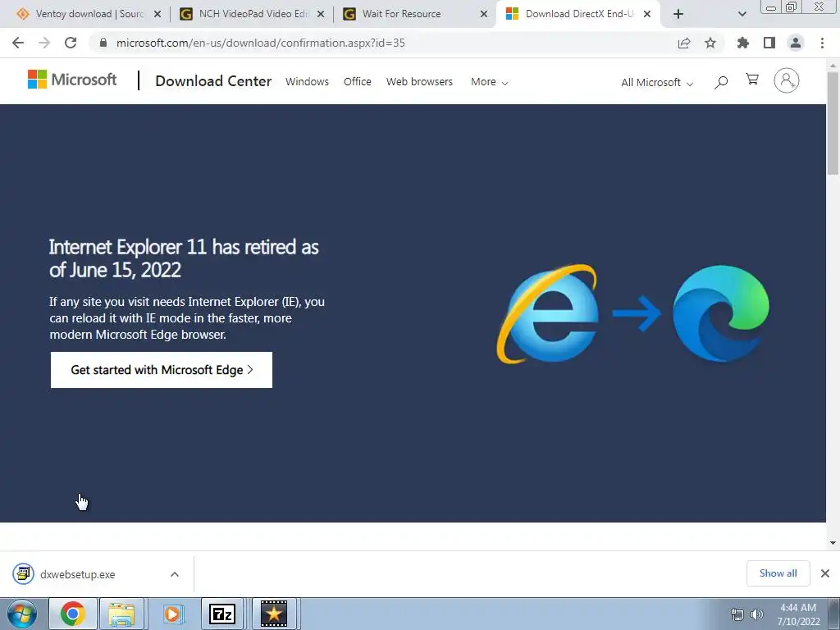Close the downloads bar
Screen dimensions: 840x630
click(x=825, y=573)
